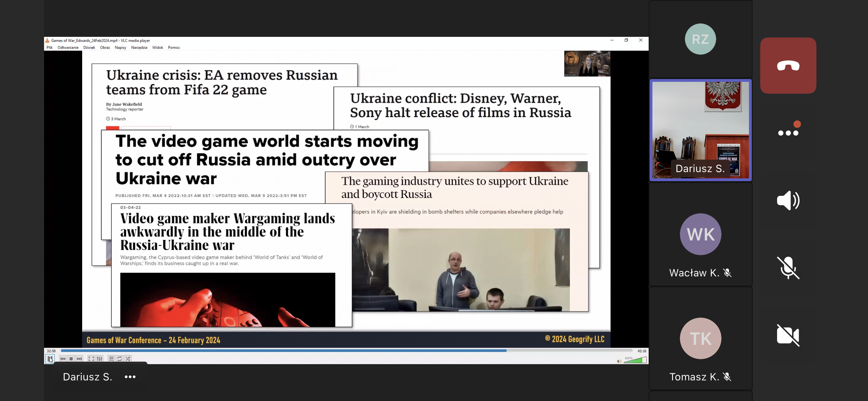Open more call options (three dots)
The width and height of the screenshot is (868, 401).
coord(788,133)
